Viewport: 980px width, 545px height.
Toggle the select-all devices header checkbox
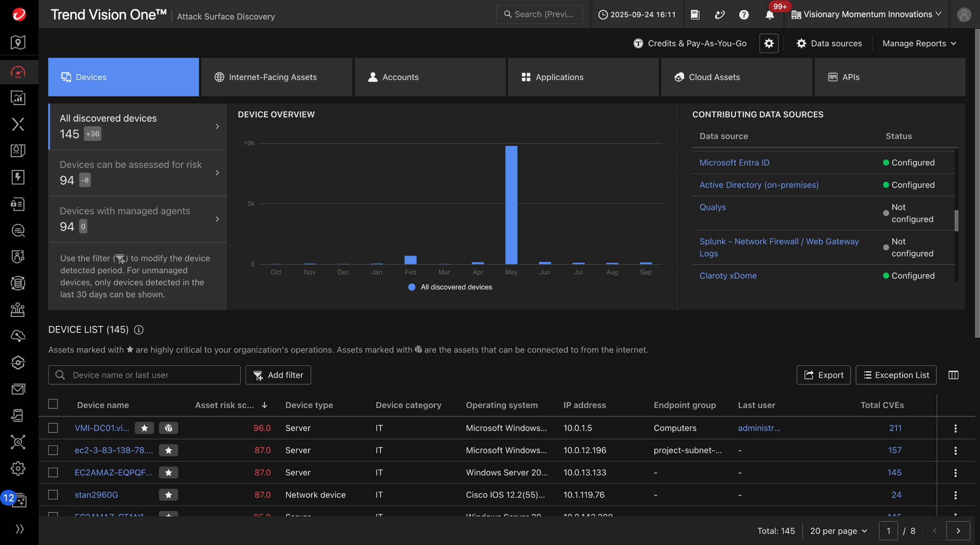click(x=53, y=404)
